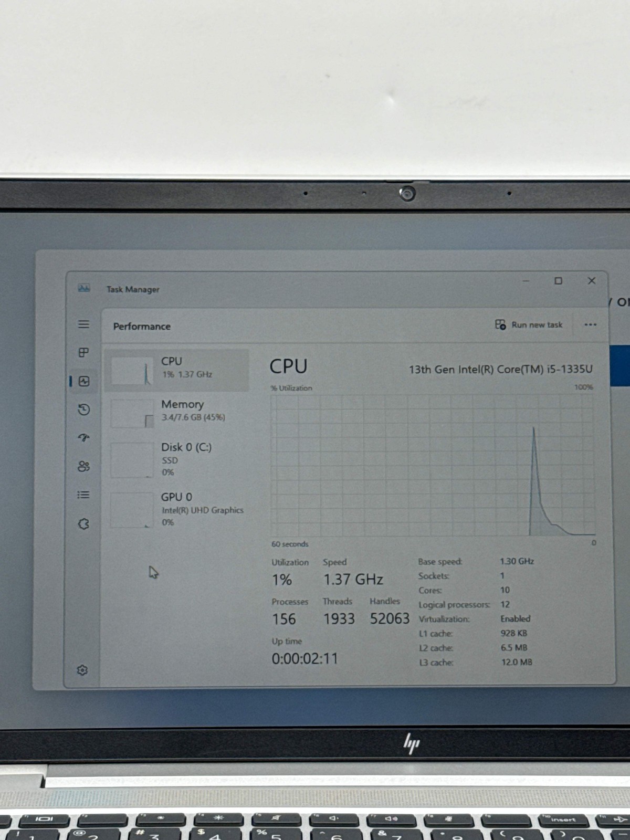Open the Users page icon
The height and width of the screenshot is (840, 630).
(x=83, y=466)
